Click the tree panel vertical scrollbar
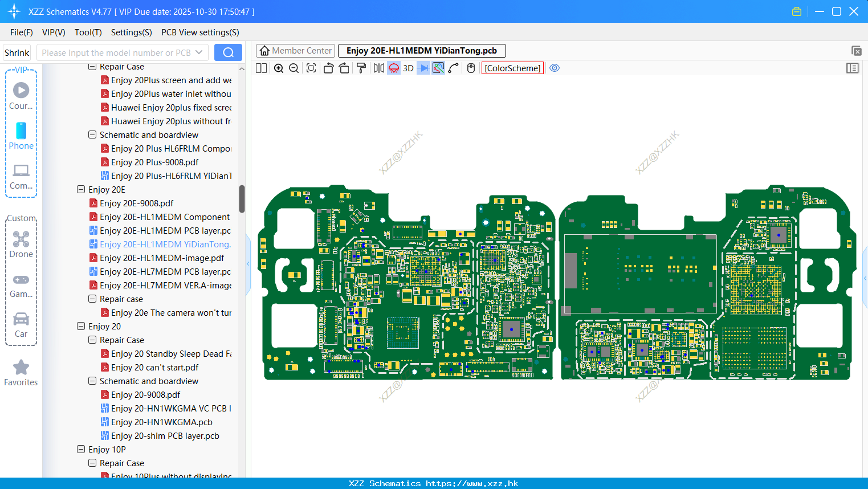The image size is (868, 489). point(242,199)
